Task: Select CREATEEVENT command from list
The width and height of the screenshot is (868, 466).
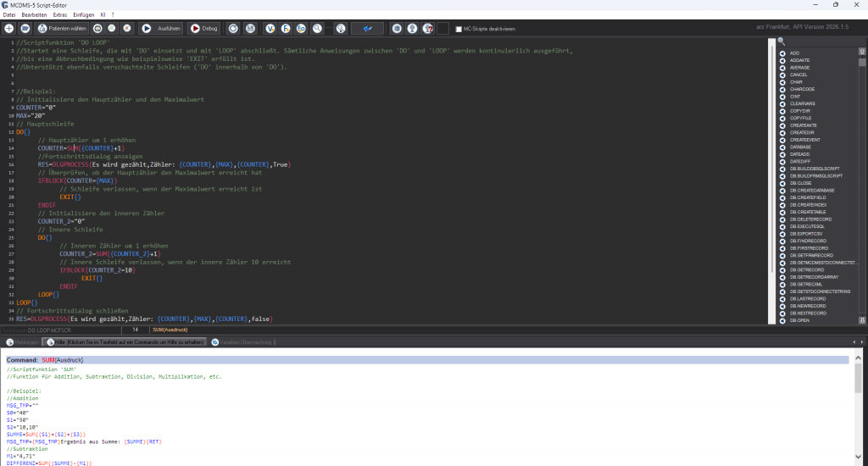Action: pyautogui.click(x=801, y=140)
